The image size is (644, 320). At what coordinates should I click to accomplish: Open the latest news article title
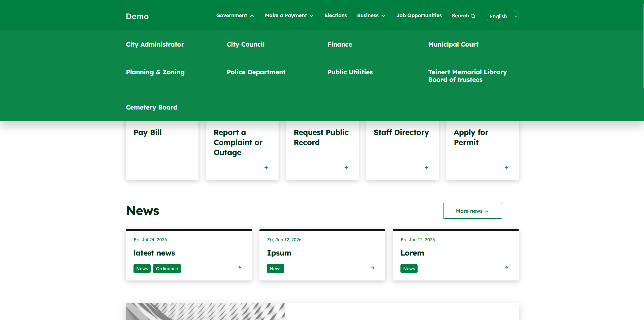[154, 253]
